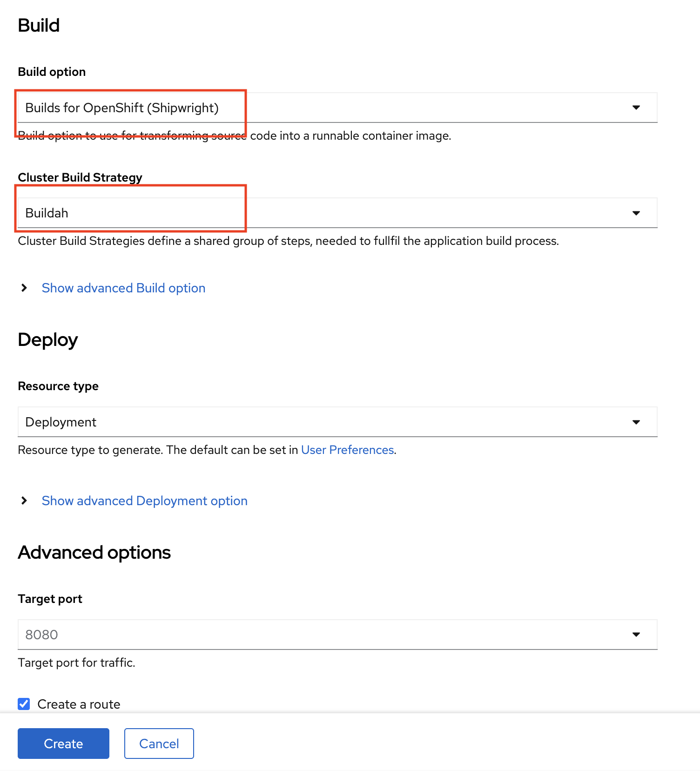This screenshot has height=771, width=700.
Task: Open the Buildah strategy dropdown
Action: [337, 213]
